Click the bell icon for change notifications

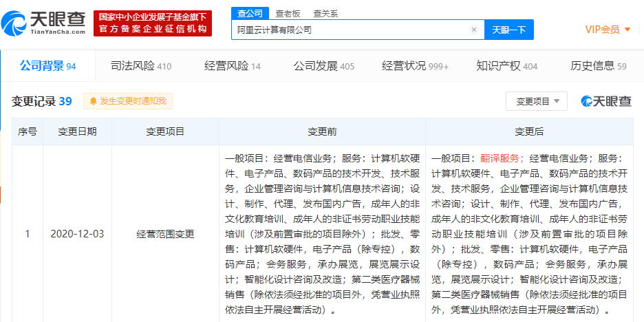pyautogui.click(x=94, y=101)
